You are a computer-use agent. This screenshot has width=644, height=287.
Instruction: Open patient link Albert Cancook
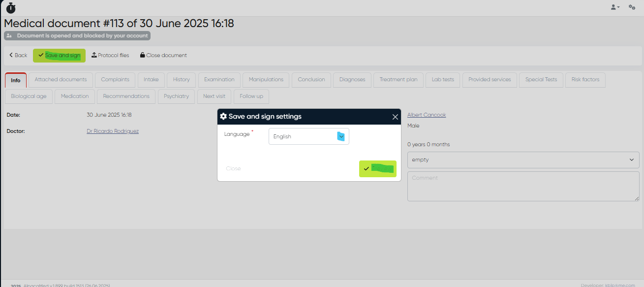coord(427,115)
